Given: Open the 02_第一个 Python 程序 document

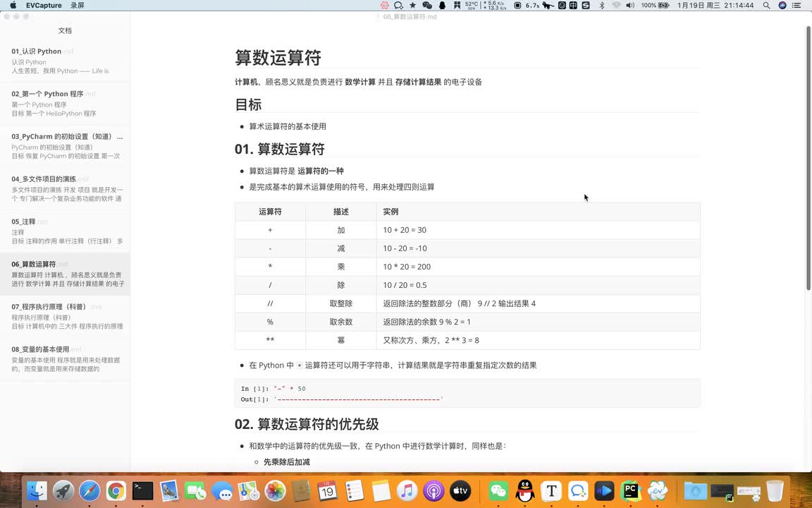Looking at the screenshot, I should coord(65,103).
